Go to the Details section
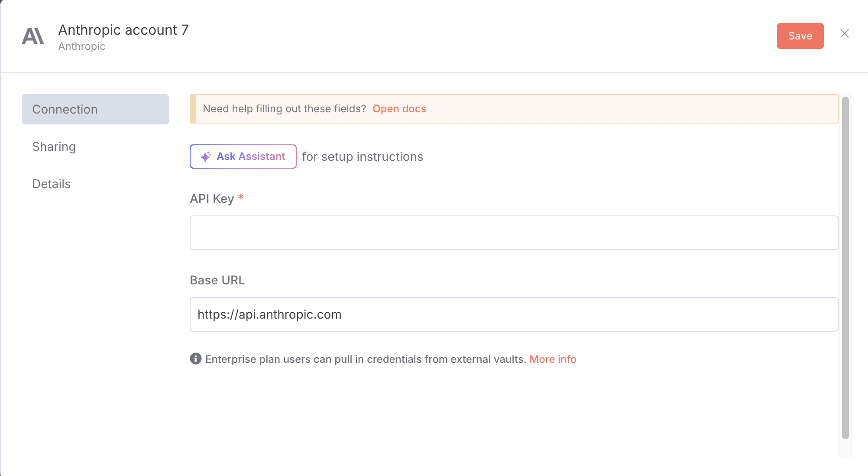The height and width of the screenshot is (476, 868). coord(52,184)
